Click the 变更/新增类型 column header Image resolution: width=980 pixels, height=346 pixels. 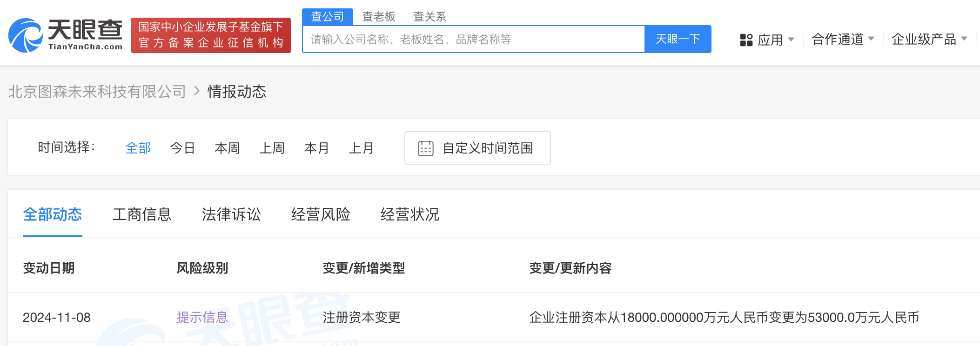coord(364,268)
